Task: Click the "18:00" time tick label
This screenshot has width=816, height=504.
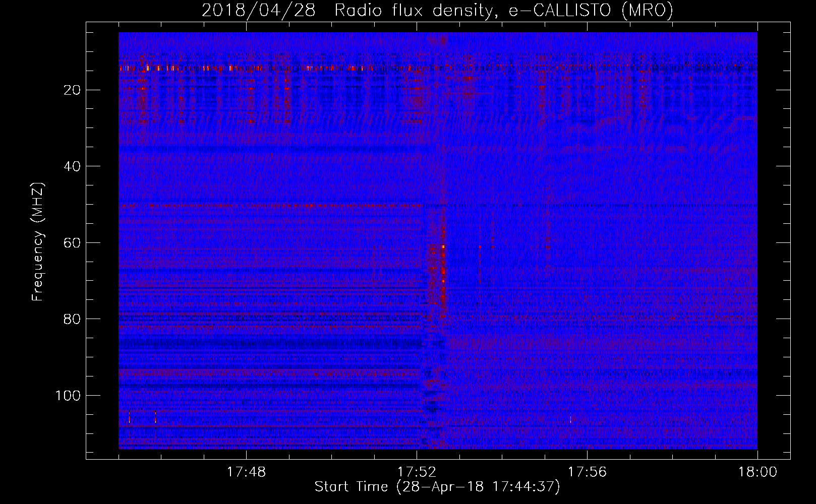Action: pos(757,472)
